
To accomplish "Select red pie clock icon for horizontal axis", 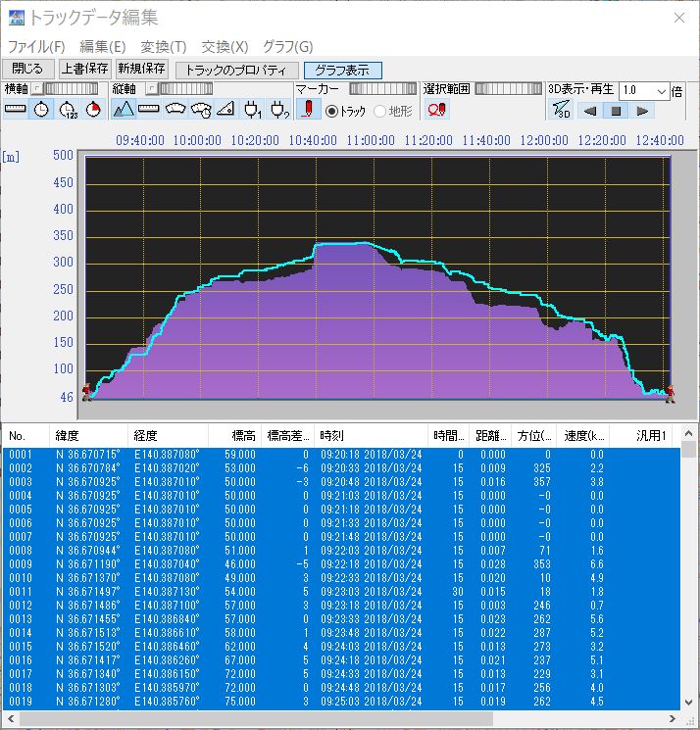I will tap(93, 110).
